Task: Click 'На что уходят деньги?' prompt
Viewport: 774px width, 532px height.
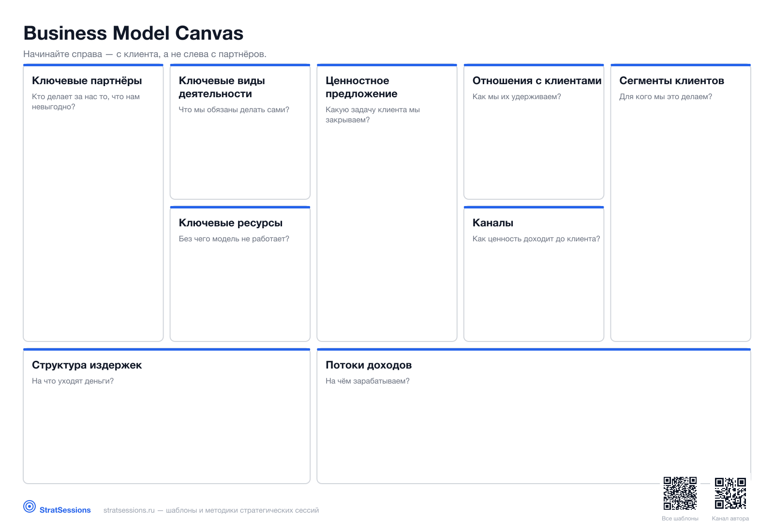Action: [73, 381]
